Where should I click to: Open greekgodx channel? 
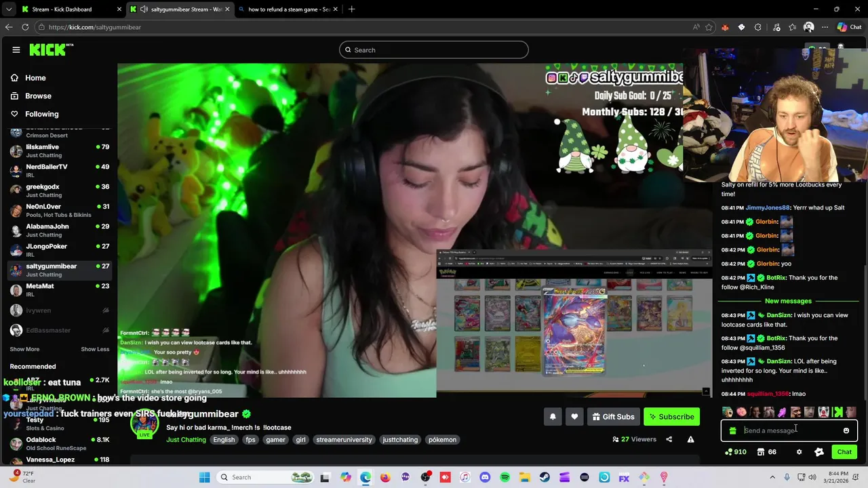(60, 190)
